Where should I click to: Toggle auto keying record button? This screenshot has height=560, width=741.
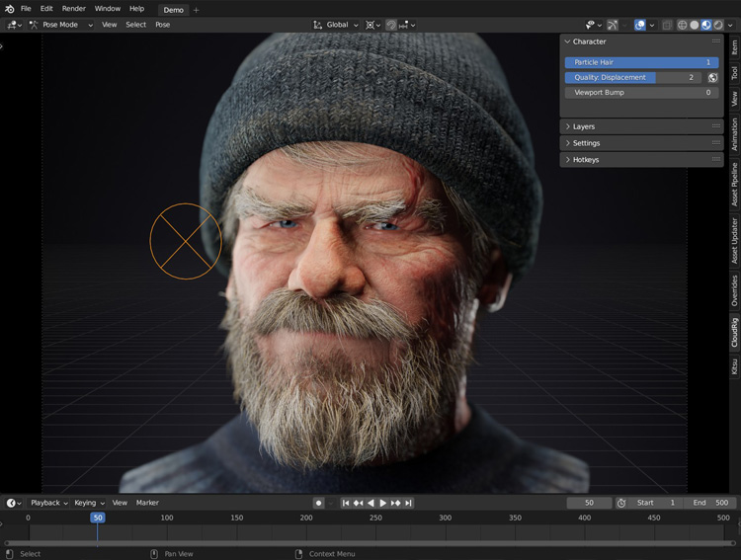point(319,503)
